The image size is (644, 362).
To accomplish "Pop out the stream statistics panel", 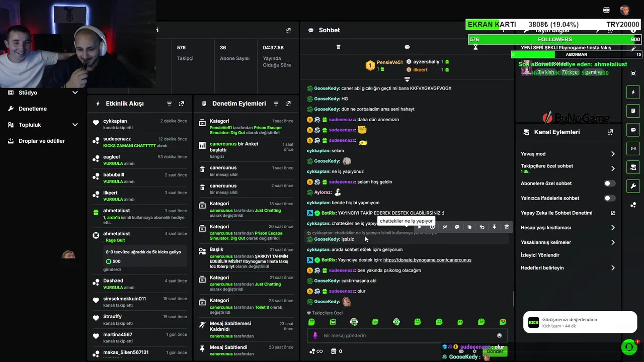I will point(288,30).
